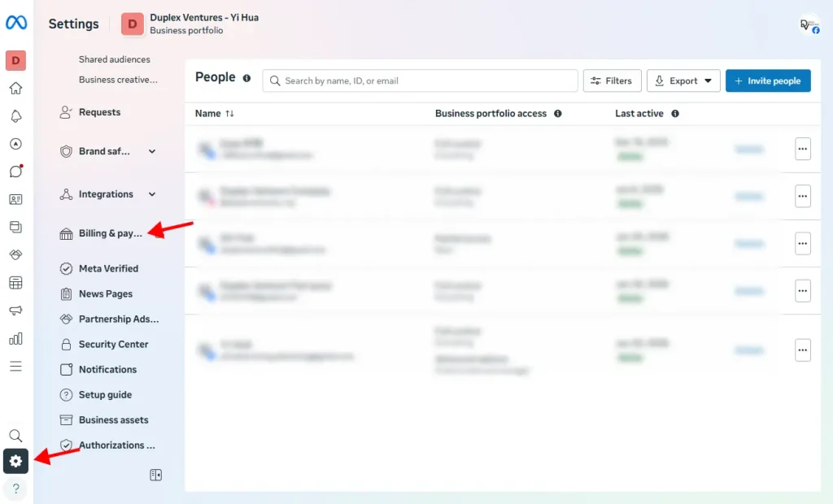This screenshot has height=504, width=833.
Task: Open Billing & payments settings
Action: pyautogui.click(x=110, y=234)
